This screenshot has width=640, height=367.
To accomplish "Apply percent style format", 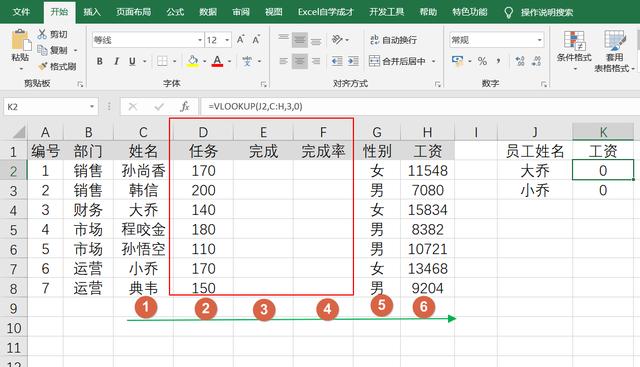I will (482, 61).
